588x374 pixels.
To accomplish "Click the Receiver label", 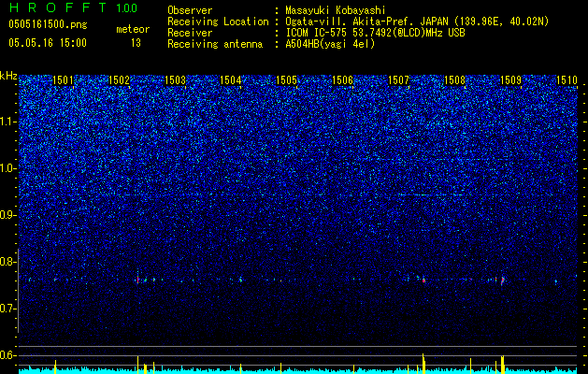I will coord(190,33).
